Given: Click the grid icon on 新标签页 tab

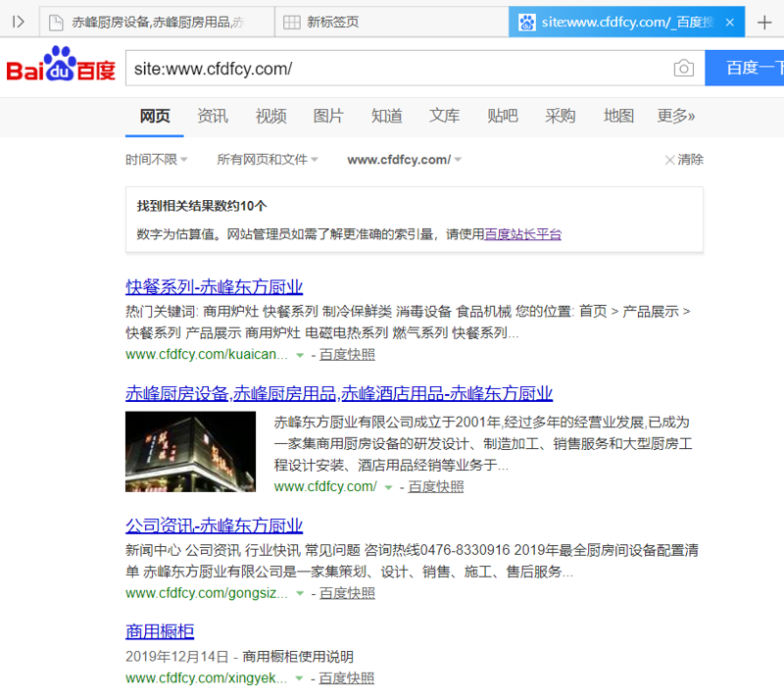Looking at the screenshot, I should click(x=291, y=23).
